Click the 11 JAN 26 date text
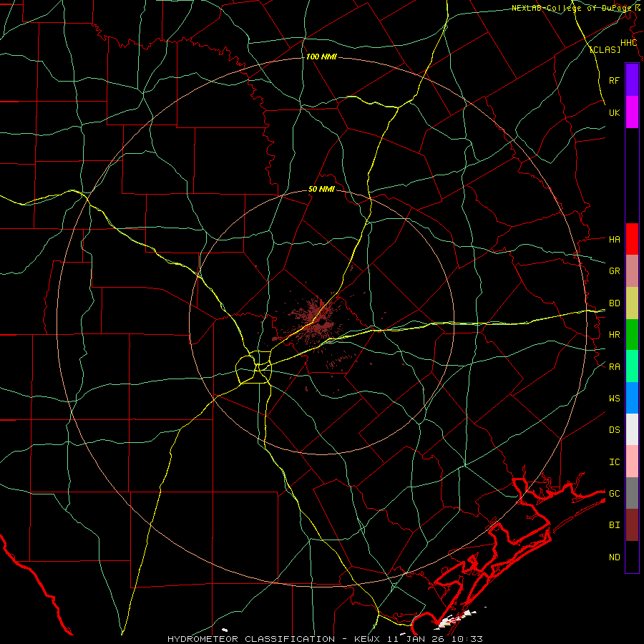Screen dimensions: 644x644 tap(416, 639)
